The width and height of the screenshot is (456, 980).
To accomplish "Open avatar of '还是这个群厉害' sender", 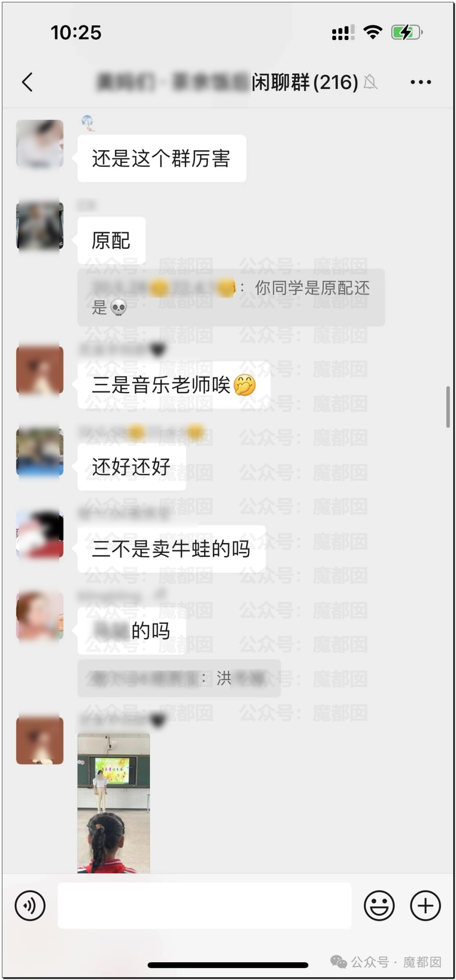I will point(40,143).
